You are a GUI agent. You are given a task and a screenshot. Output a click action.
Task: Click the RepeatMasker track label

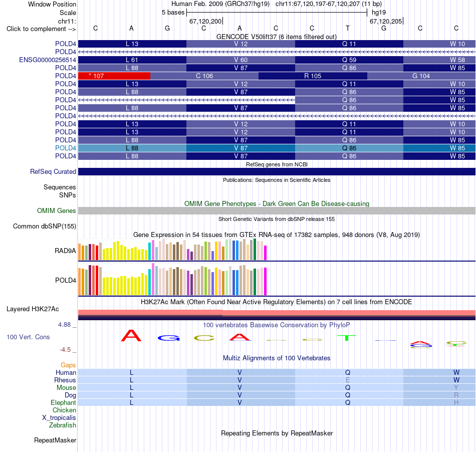[55, 440]
